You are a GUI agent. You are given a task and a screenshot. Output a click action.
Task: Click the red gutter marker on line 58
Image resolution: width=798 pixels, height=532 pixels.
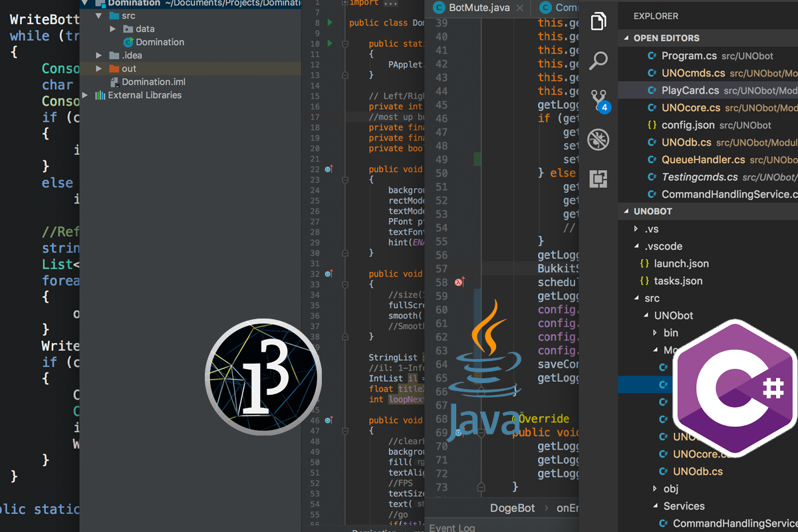pyautogui.click(x=459, y=282)
